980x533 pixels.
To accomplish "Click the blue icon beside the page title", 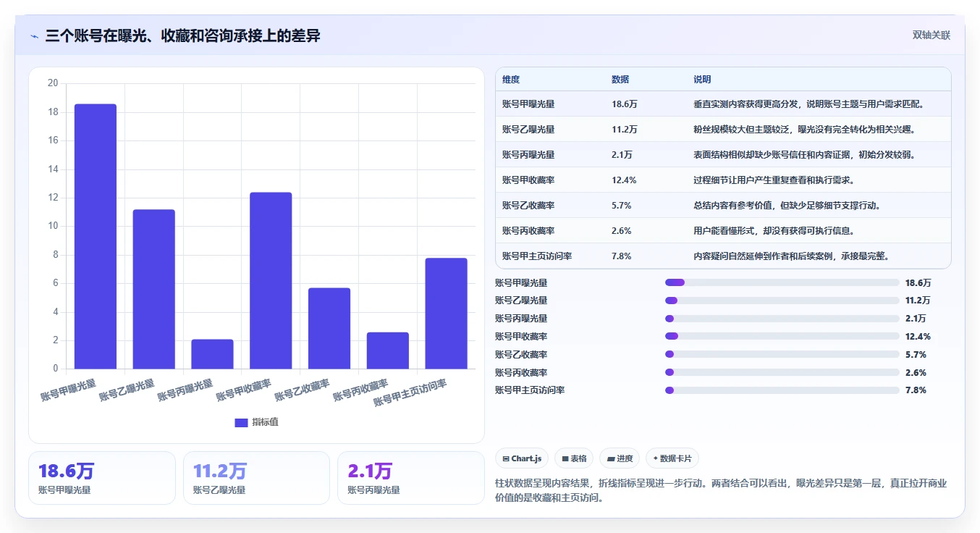I will click(34, 36).
